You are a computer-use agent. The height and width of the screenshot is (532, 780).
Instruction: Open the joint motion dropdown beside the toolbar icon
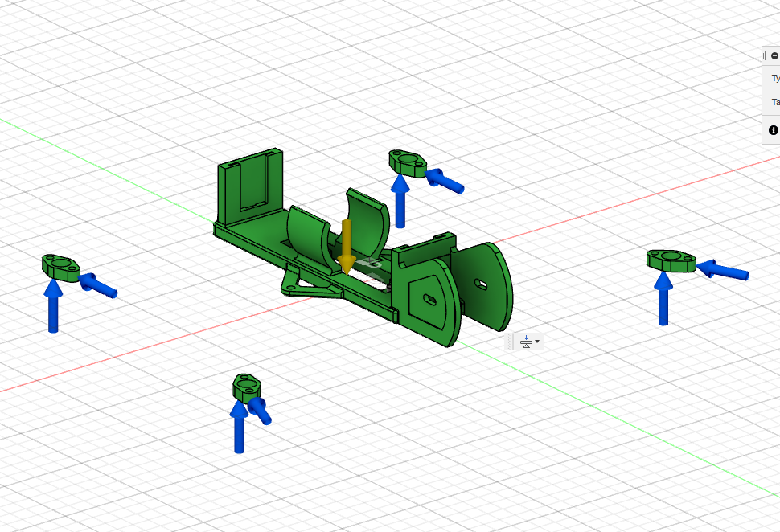coord(536,341)
